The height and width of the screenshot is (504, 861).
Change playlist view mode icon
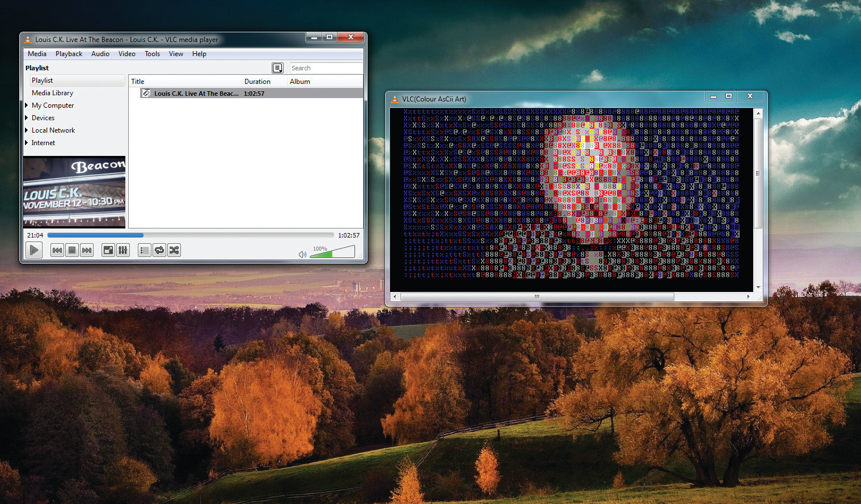tap(277, 68)
